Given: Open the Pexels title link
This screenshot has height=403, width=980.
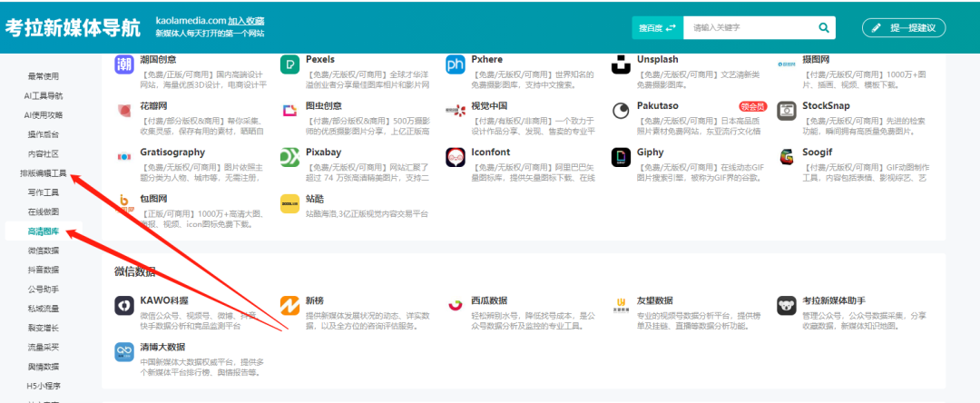Looking at the screenshot, I should [x=320, y=59].
